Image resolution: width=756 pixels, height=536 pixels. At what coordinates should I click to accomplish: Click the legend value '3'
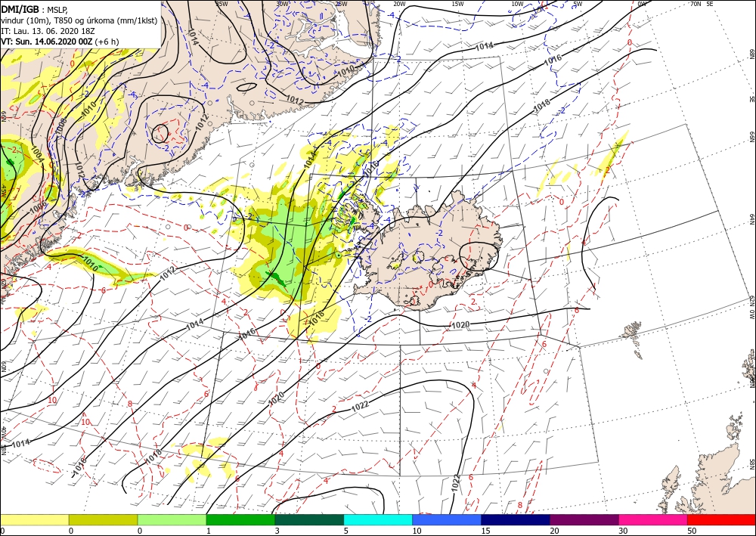[x=277, y=531]
